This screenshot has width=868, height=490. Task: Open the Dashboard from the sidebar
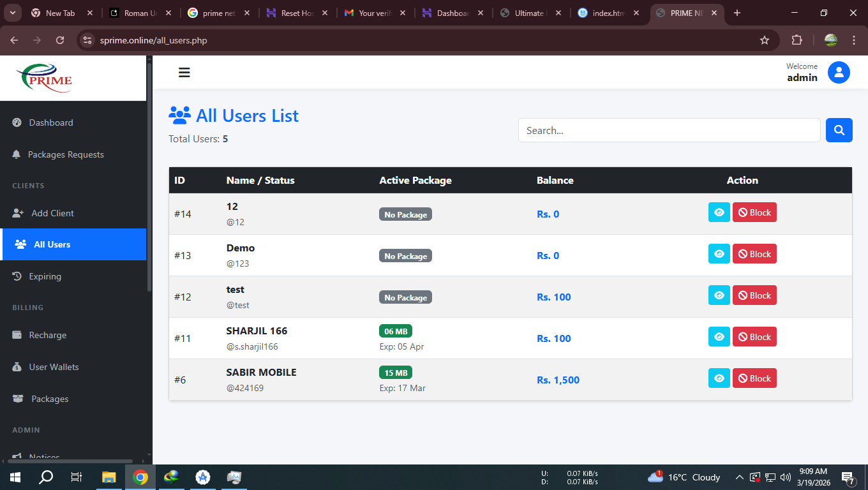tap(51, 122)
